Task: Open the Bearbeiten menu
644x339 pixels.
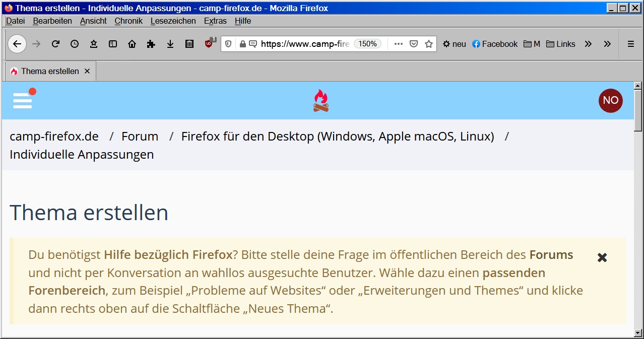Action: tap(52, 21)
